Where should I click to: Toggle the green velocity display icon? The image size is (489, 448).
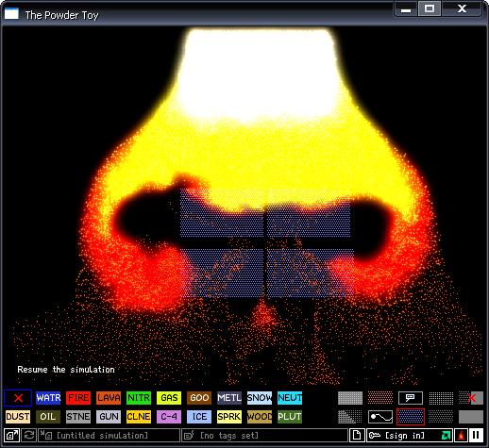click(446, 436)
